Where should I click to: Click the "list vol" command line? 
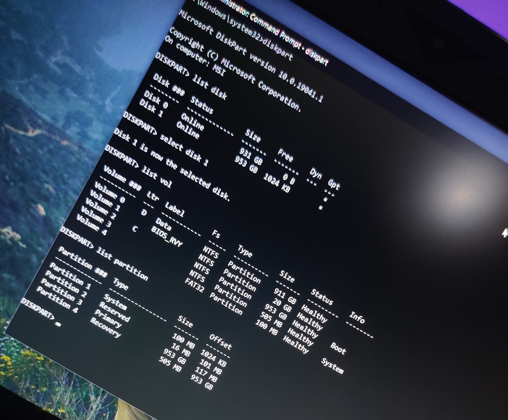138,166
